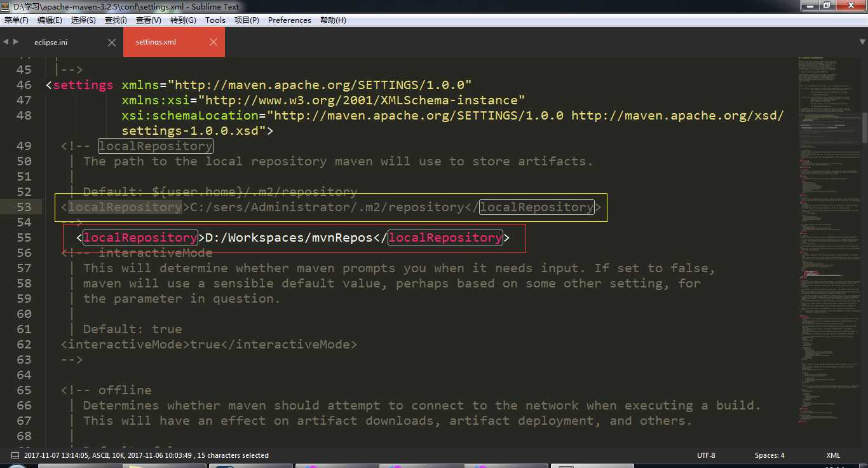Screen dimensions: 868x468
Task: Change file encoding via UTF-8 indicator
Action: pos(706,455)
